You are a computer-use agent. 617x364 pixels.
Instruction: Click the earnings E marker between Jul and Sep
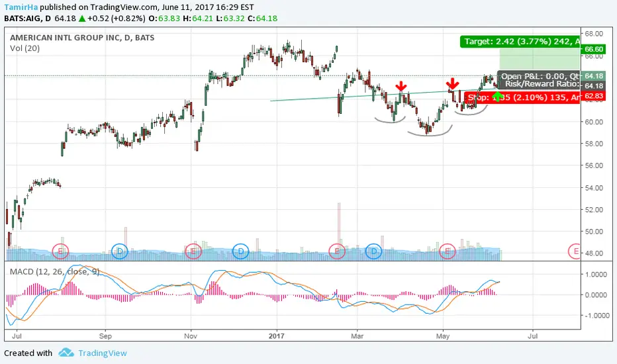60,251
